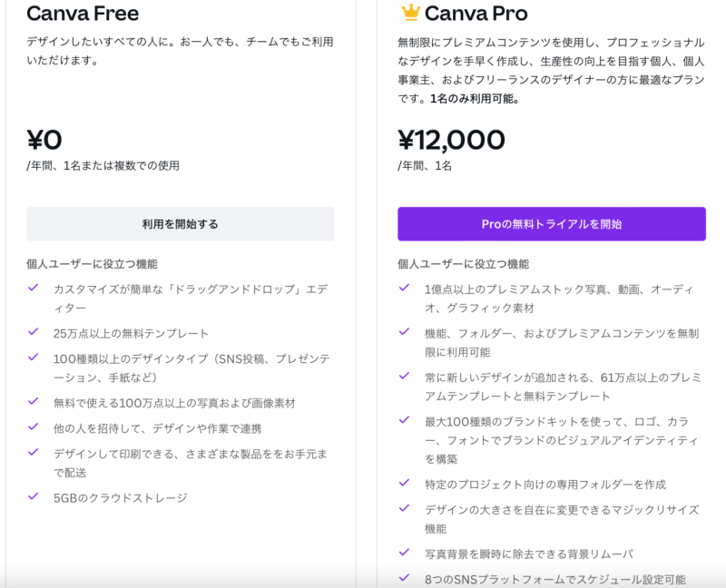Click the ¥0 price text
This screenshot has height=588, width=726.
[44, 140]
